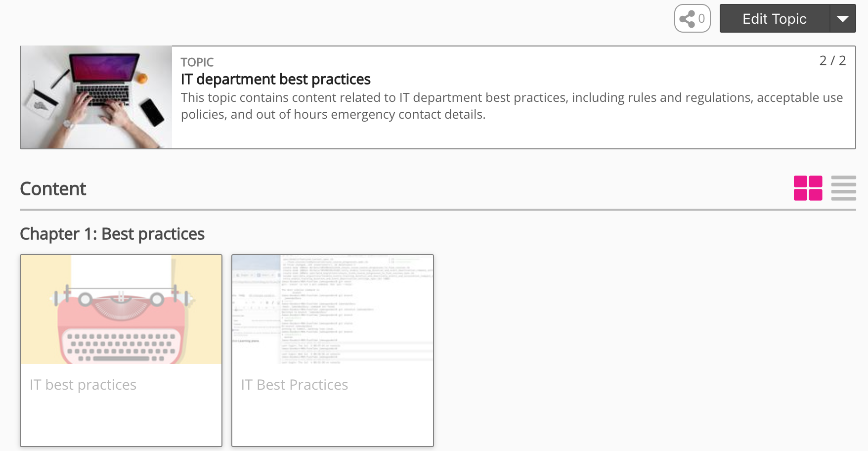Open 'IT best practices' title under typewriter
Image resolution: width=868 pixels, height=451 pixels.
click(x=83, y=385)
